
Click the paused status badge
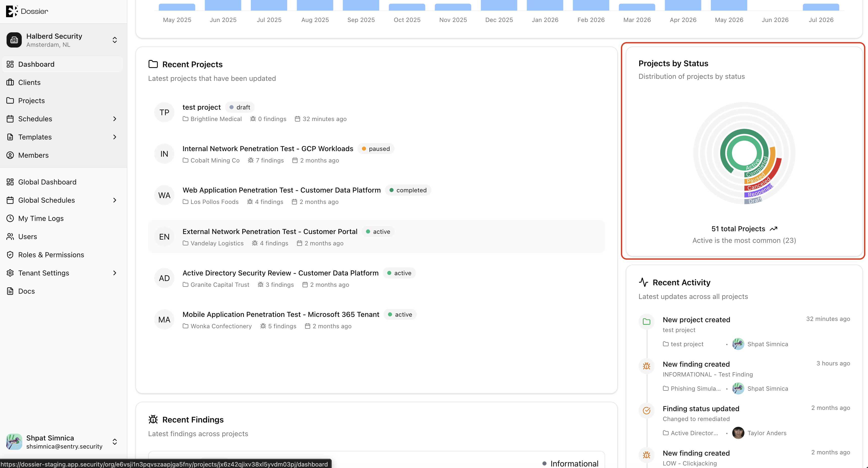[376, 149]
